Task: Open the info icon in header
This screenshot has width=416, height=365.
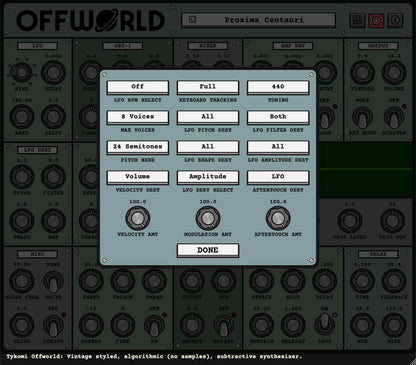Action: [395, 20]
